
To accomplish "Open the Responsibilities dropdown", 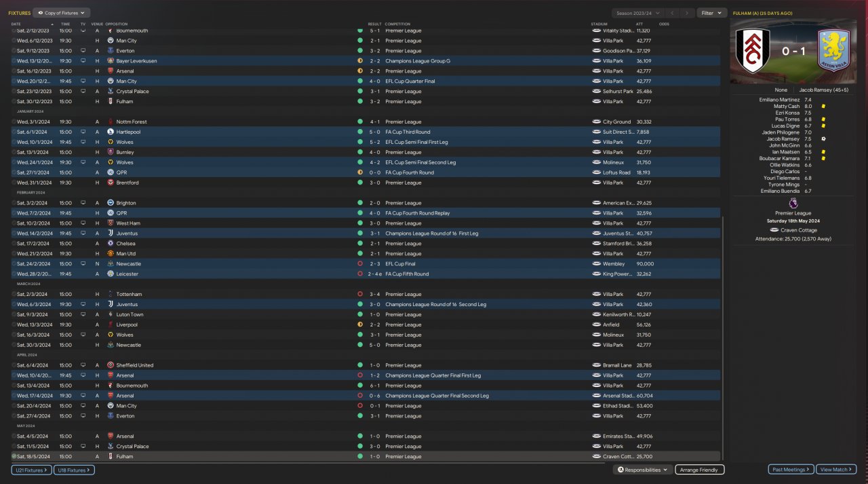I will pyautogui.click(x=642, y=470).
